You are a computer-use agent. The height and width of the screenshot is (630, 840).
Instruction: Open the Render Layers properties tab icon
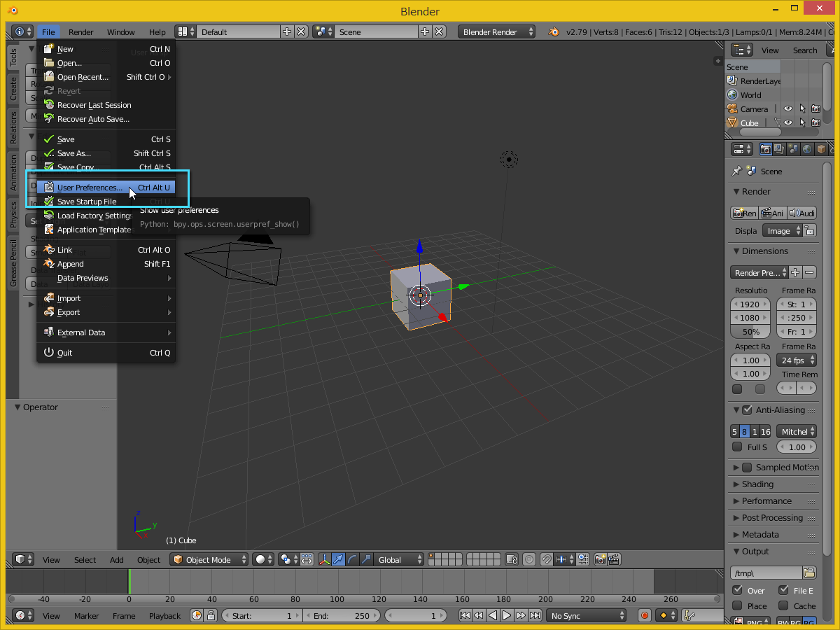pyautogui.click(x=779, y=149)
